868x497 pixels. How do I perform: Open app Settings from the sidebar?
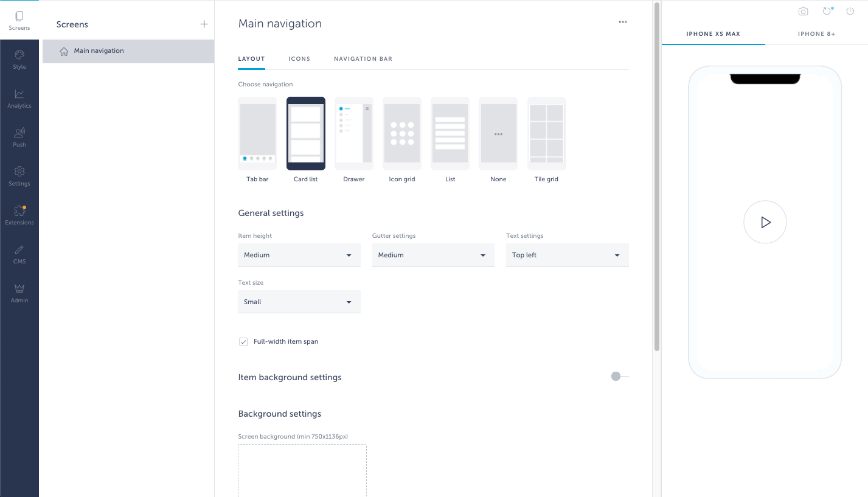(x=19, y=176)
